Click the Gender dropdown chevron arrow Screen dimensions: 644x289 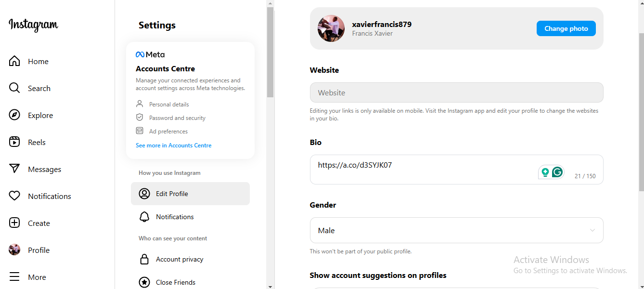(x=592, y=230)
